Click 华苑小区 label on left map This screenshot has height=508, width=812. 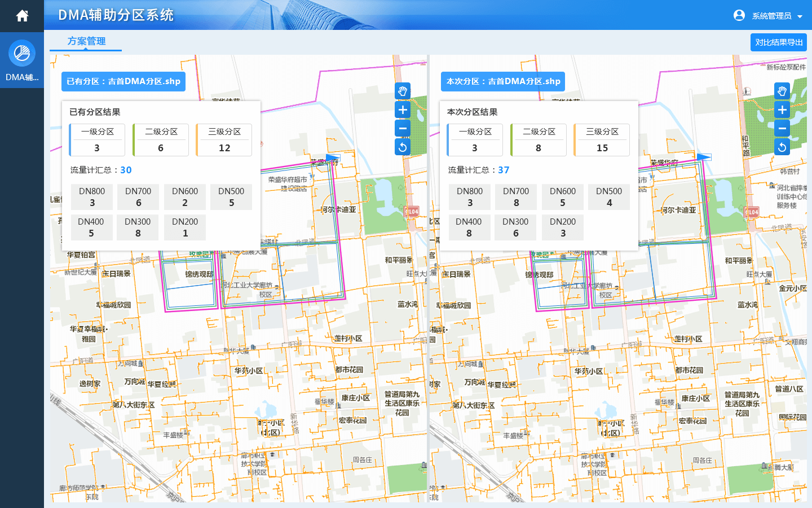(249, 371)
